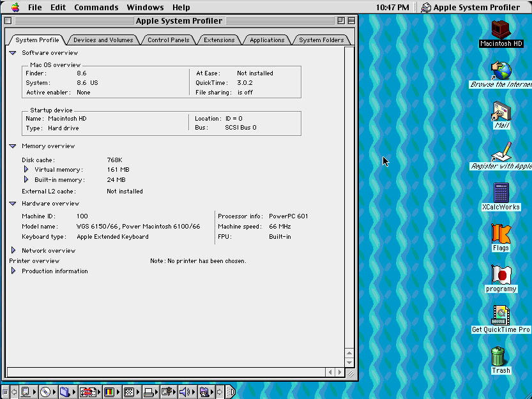Screen dimensions: 532x399
Task: Click the 'Note: No printer has been chosen.' text
Action: click(198, 261)
